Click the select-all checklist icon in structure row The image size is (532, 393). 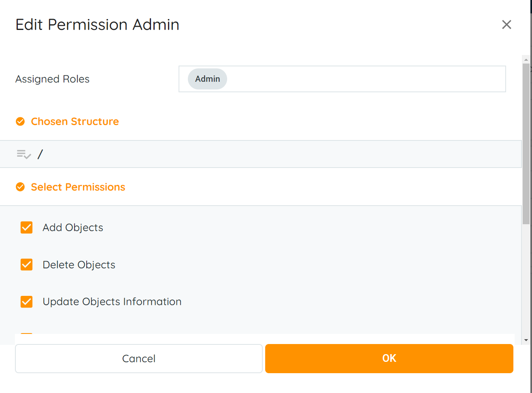(24, 154)
